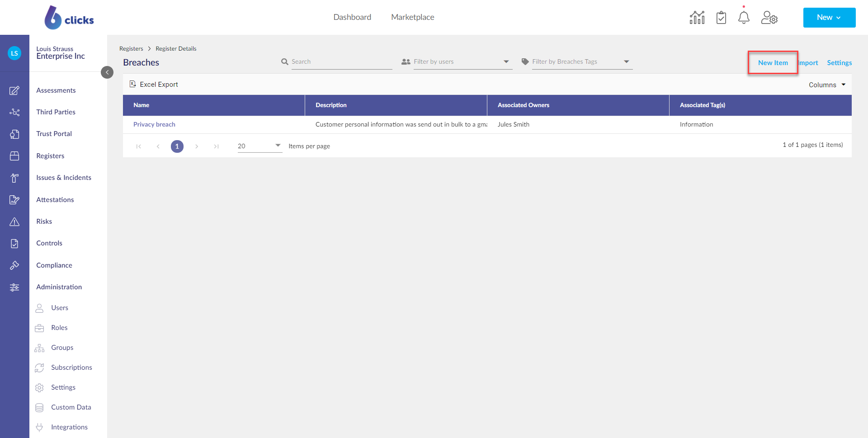
Task: Open the items per page dropdown showing 20
Action: tap(260, 146)
